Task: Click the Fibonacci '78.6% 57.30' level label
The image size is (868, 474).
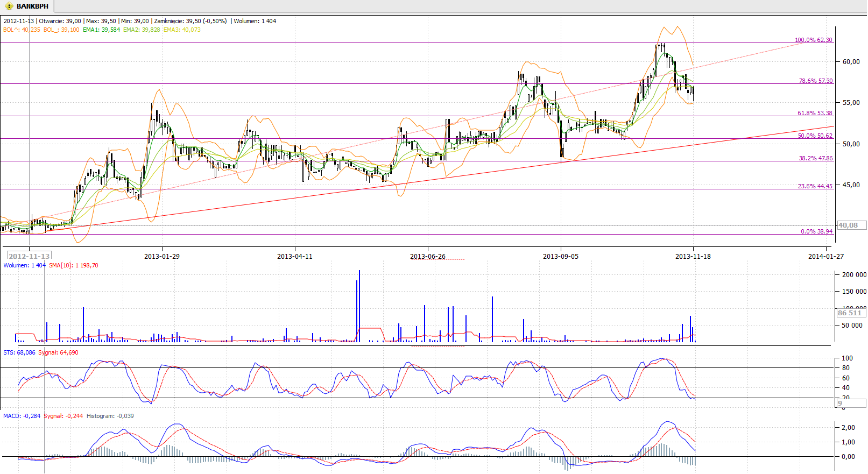Action: [816, 81]
